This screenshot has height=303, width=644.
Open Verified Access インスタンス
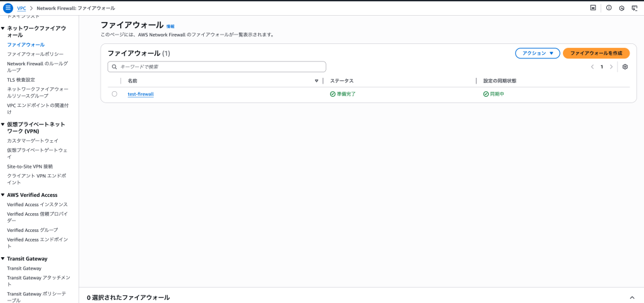(37, 204)
